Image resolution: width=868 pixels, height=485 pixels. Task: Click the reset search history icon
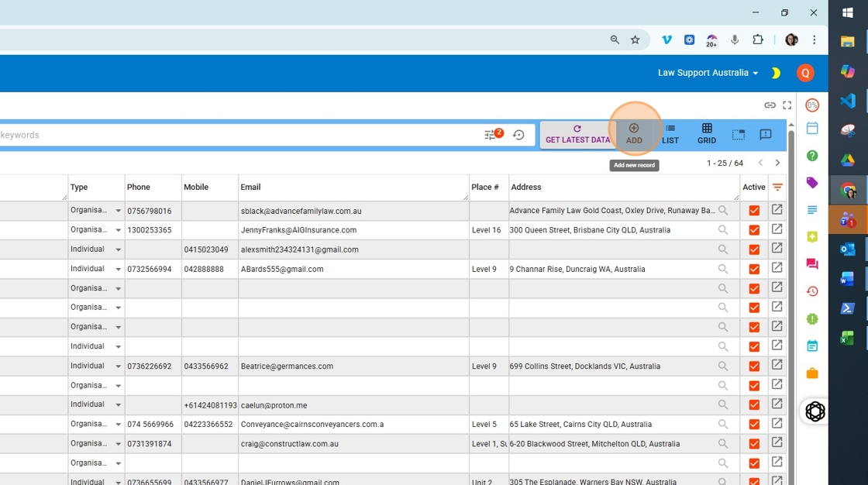(518, 135)
